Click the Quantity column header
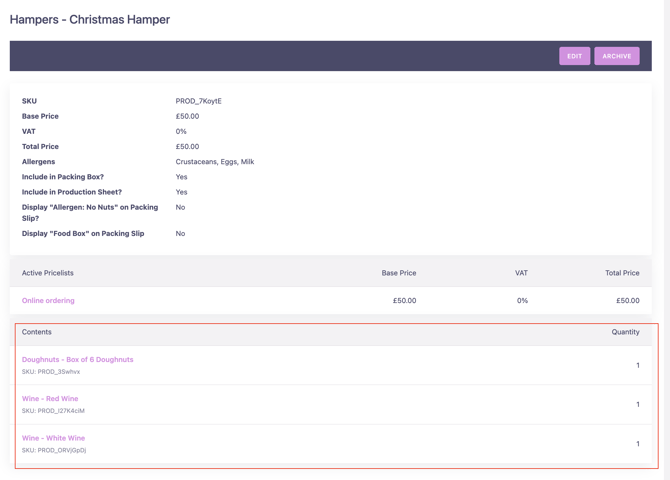The width and height of the screenshot is (670, 480). [x=625, y=332]
